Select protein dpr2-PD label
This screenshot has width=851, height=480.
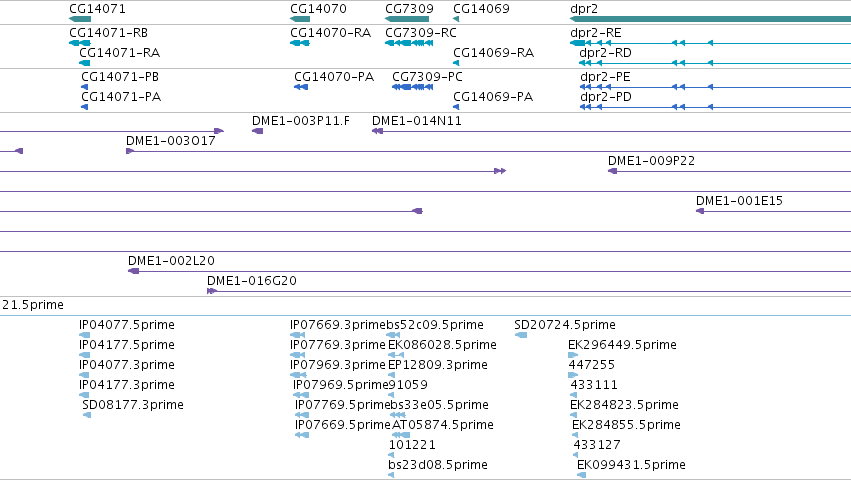point(606,97)
